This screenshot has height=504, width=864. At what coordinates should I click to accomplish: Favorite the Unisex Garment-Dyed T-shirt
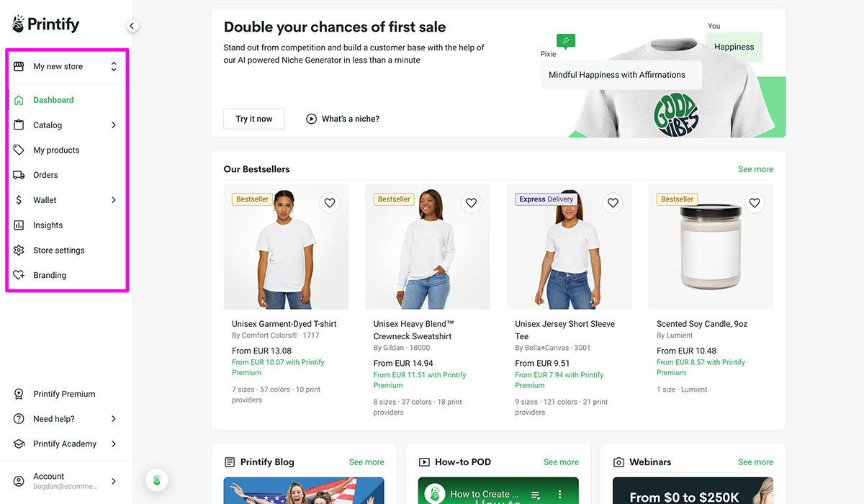click(330, 203)
